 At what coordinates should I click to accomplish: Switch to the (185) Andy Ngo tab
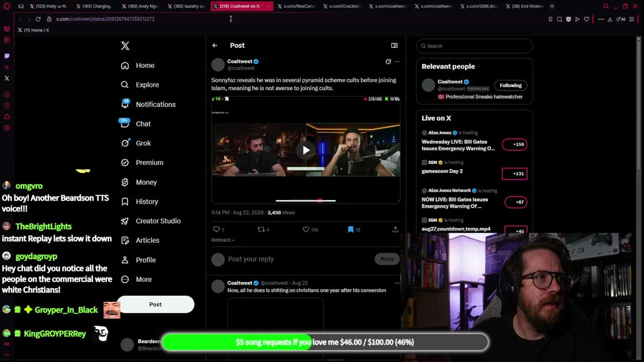141,7
